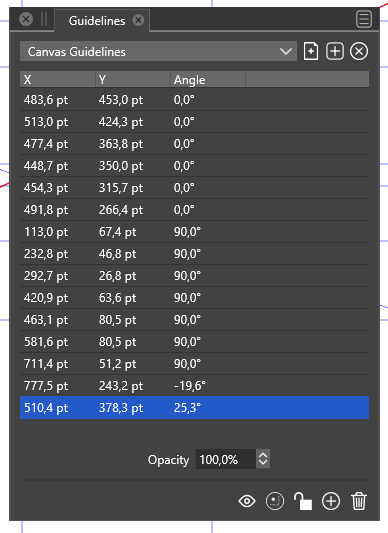Screen dimensions: 388x533
Task: Click the Opacity stepper arrows
Action: pos(263,459)
